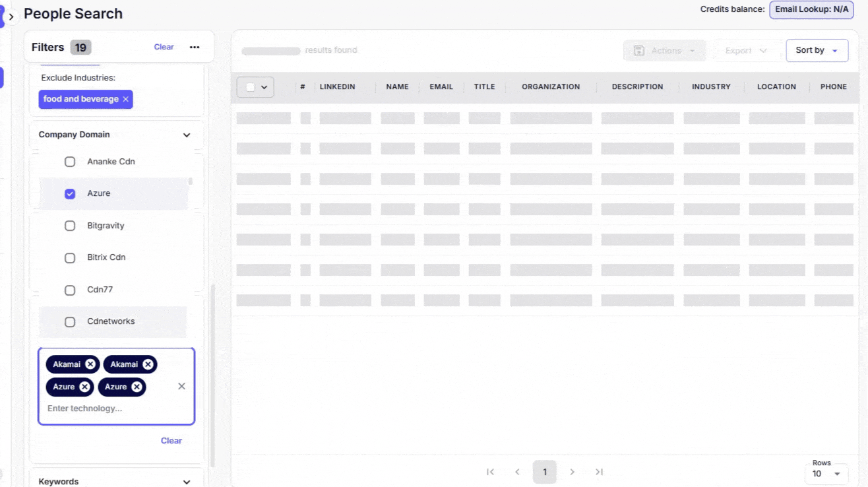Screen dimensions: 868x487
Task: Jump to the first results page
Action: pos(490,472)
